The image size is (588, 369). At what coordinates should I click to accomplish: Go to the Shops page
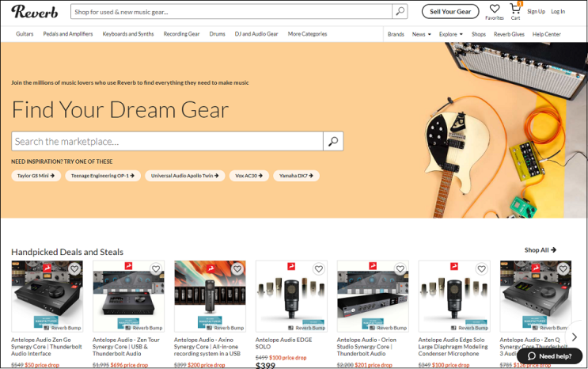coord(479,34)
